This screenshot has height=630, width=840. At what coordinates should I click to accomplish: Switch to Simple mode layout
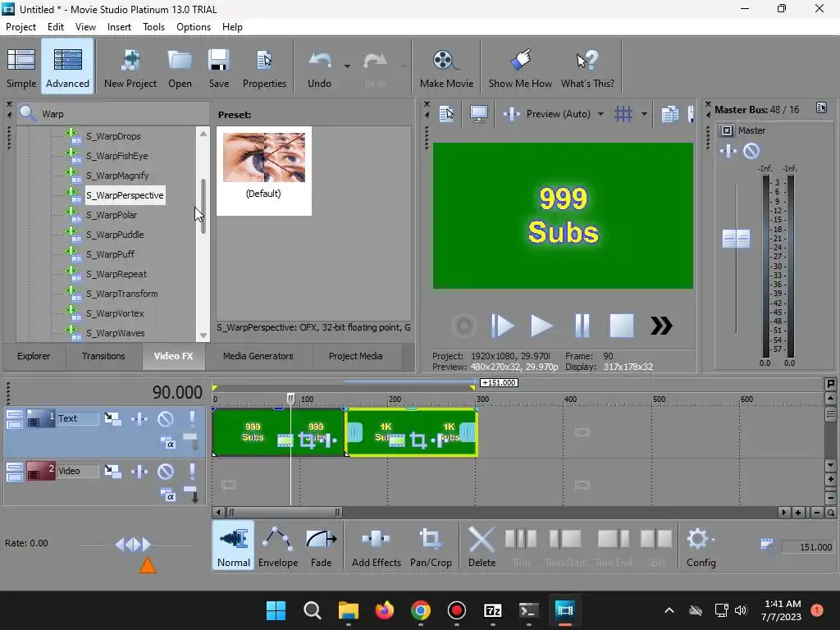click(x=21, y=67)
